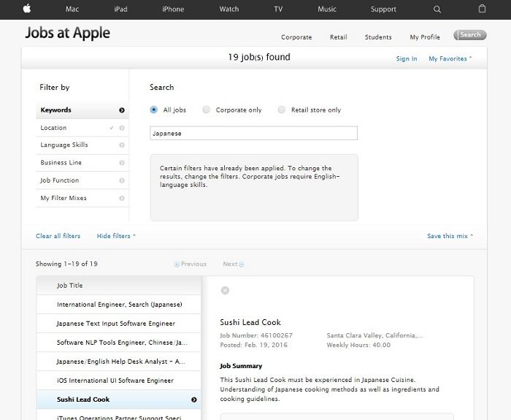Click the Japanese keyword input field
The height and width of the screenshot is (420, 511).
253,133
